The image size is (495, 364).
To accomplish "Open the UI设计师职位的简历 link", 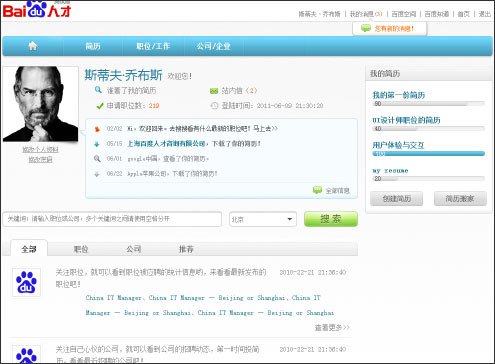I will coord(406,120).
